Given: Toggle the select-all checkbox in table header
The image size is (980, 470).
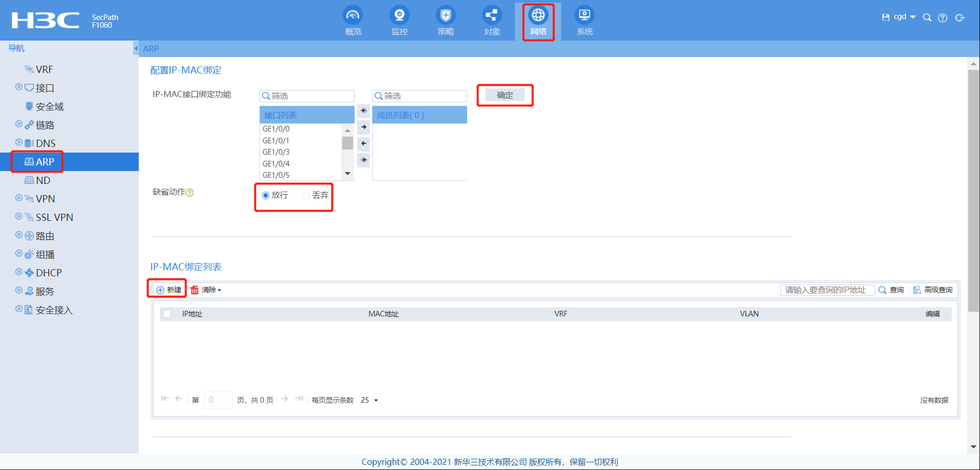Looking at the screenshot, I should click(x=167, y=314).
